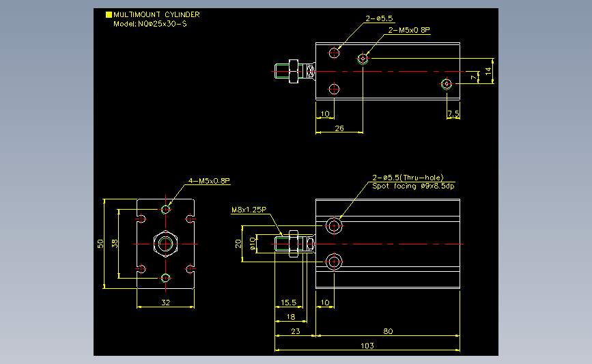Select the 2-φ5.5 label above 2-M5x0.8P

tap(379, 18)
